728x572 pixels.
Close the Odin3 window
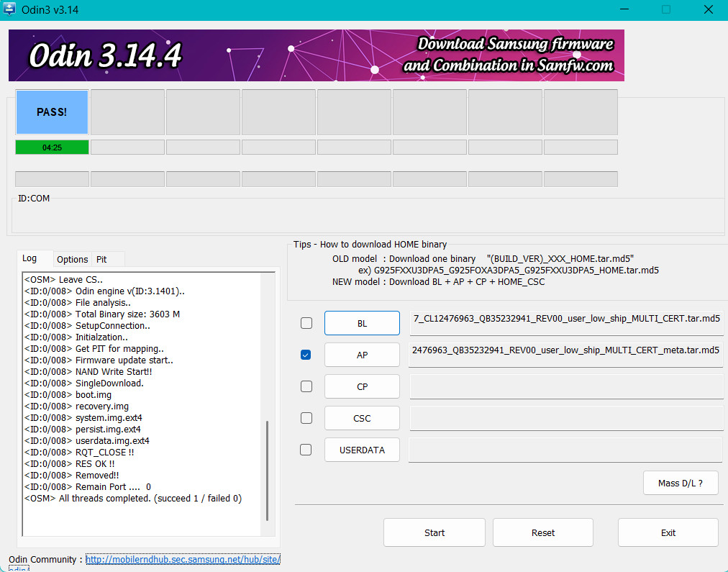tap(709, 9)
